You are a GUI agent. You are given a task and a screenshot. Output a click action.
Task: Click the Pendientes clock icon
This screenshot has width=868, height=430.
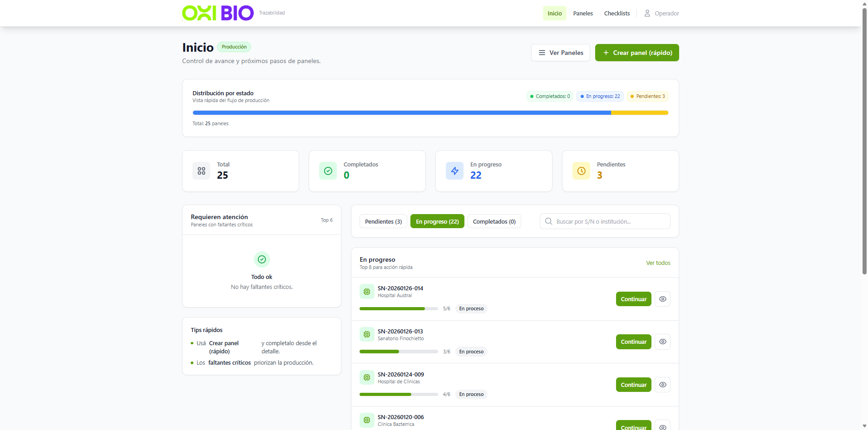click(581, 171)
